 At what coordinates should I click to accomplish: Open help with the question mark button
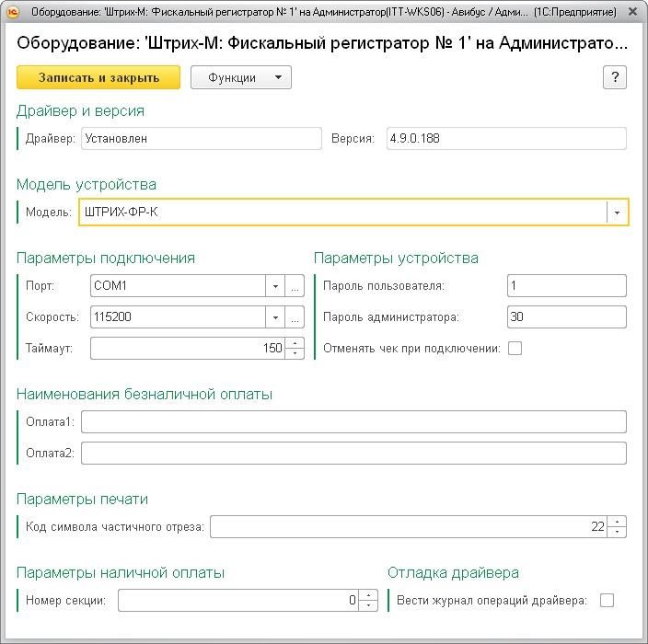614,77
